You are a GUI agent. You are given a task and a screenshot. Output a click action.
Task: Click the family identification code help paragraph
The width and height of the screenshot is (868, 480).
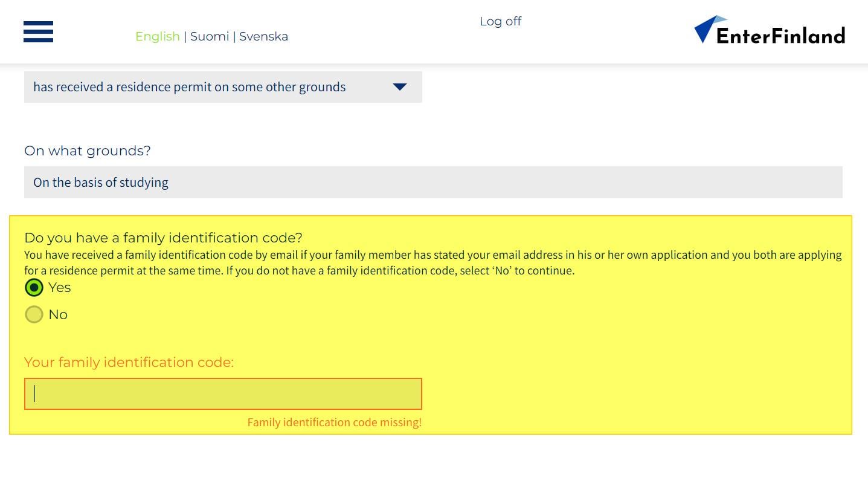[433, 262]
